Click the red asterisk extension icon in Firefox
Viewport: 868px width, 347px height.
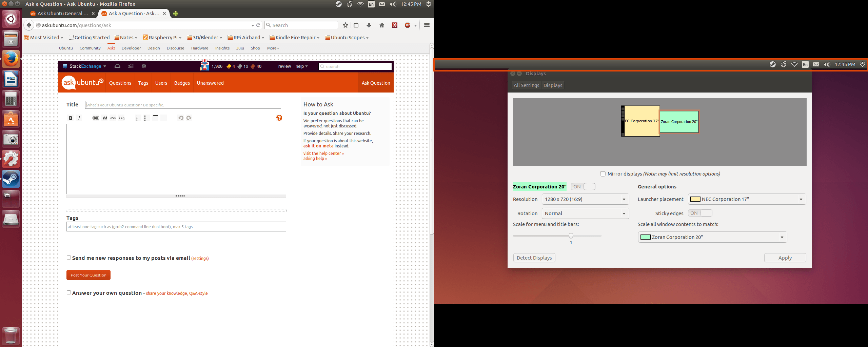click(x=395, y=25)
